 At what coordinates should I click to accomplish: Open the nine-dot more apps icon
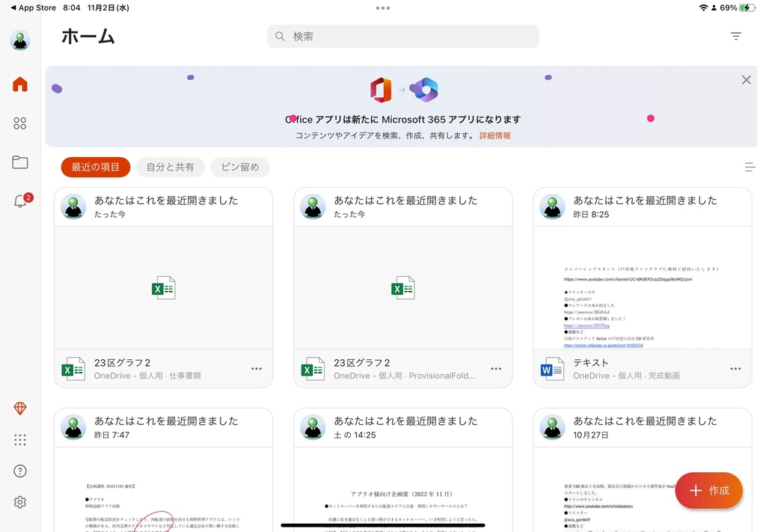20,440
